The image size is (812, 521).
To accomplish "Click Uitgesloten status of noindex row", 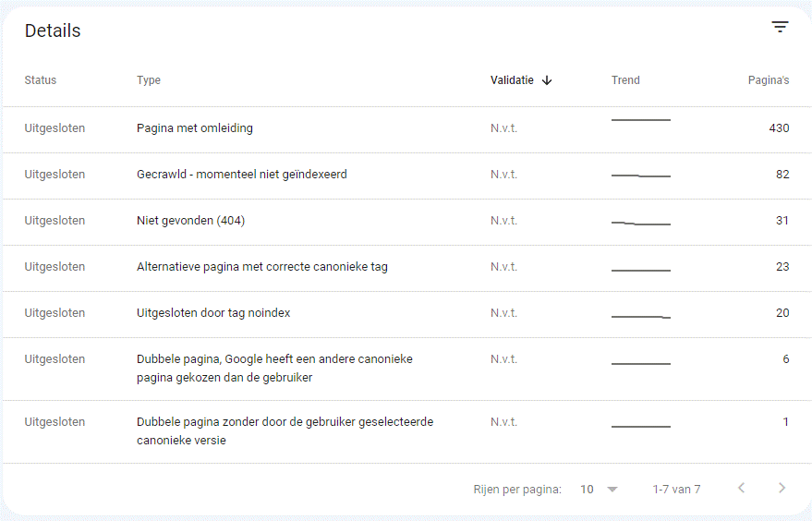I will 55,313.
